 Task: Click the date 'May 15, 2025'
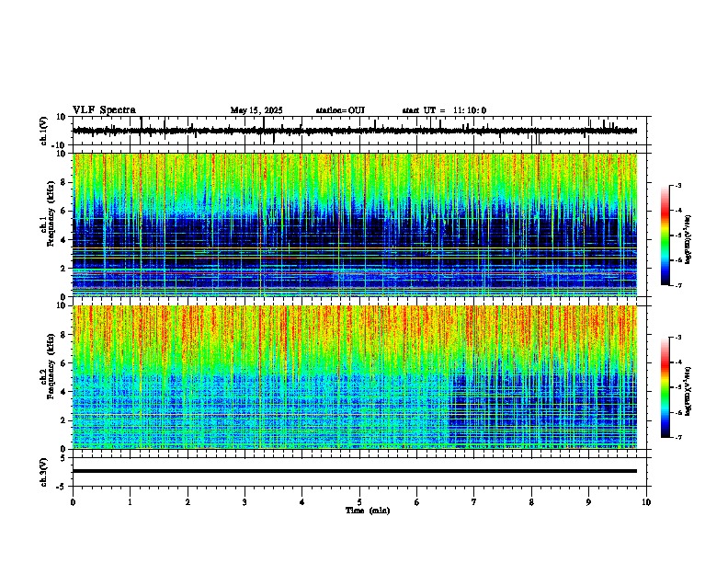[x=256, y=110]
